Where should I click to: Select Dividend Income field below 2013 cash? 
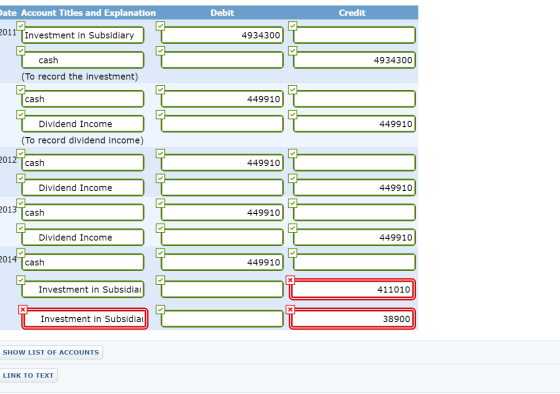[x=83, y=237]
